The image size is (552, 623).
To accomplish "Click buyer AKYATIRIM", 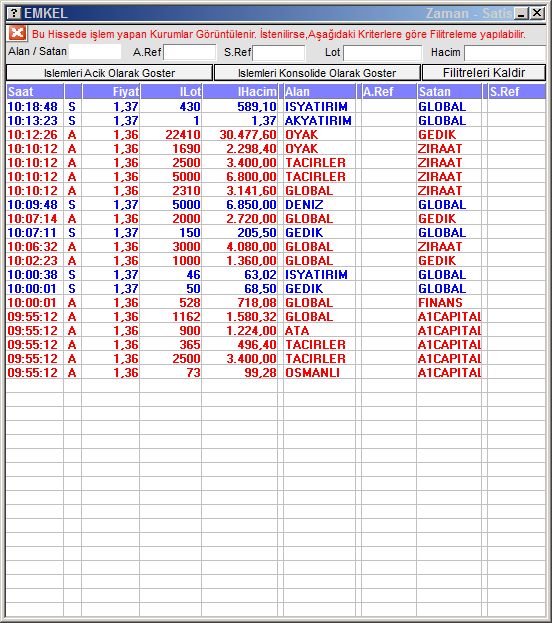I will [x=318, y=120].
